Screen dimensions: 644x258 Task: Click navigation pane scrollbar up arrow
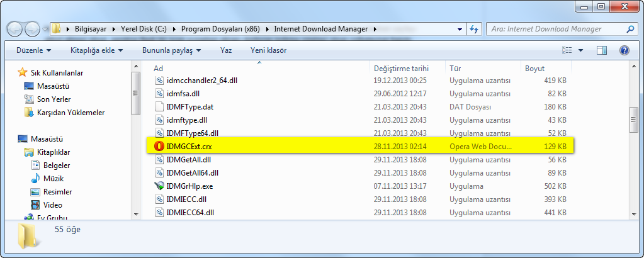pos(136,65)
